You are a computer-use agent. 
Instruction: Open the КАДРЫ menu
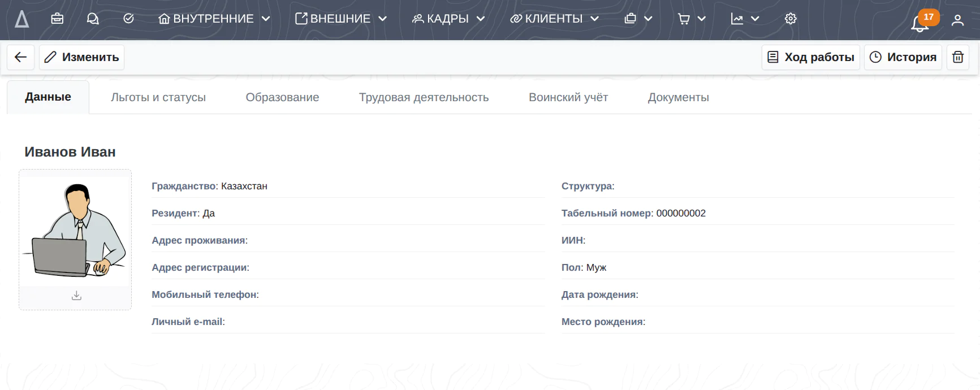click(448, 19)
